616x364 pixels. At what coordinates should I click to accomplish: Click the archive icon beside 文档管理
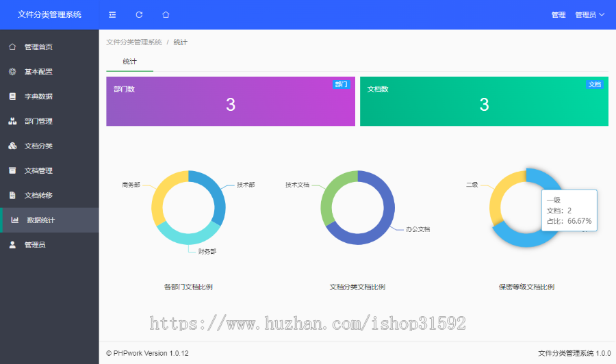[12, 170]
